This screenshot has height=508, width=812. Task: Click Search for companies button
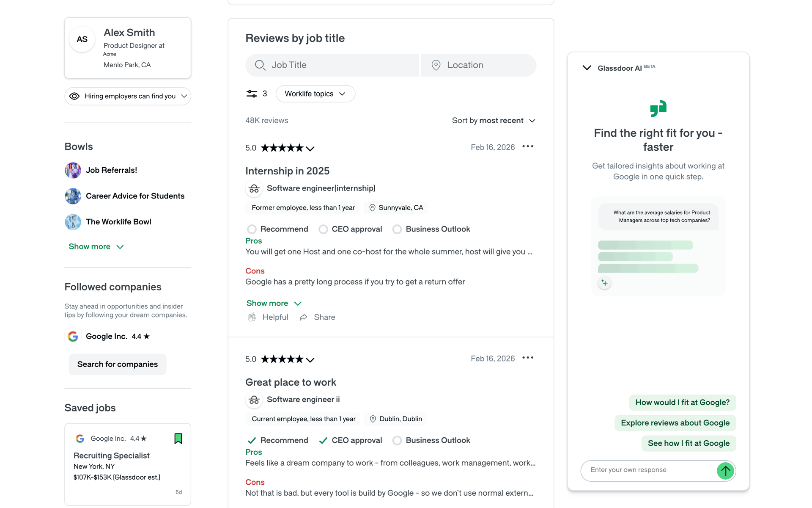click(x=118, y=364)
